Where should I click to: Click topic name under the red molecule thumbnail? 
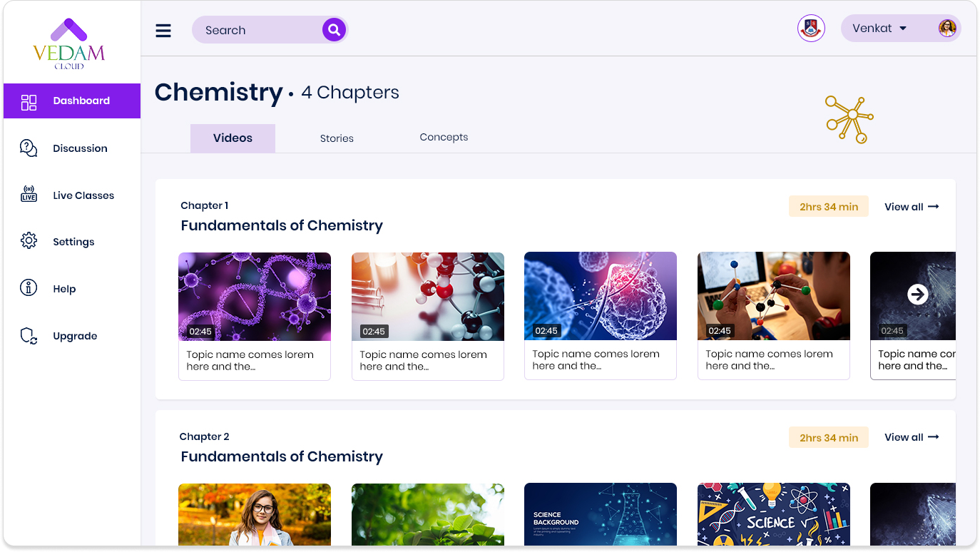pos(423,361)
